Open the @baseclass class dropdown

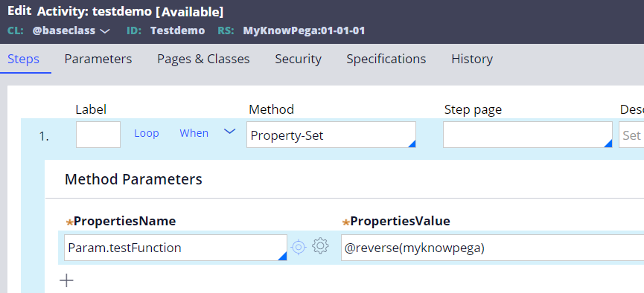click(x=71, y=30)
